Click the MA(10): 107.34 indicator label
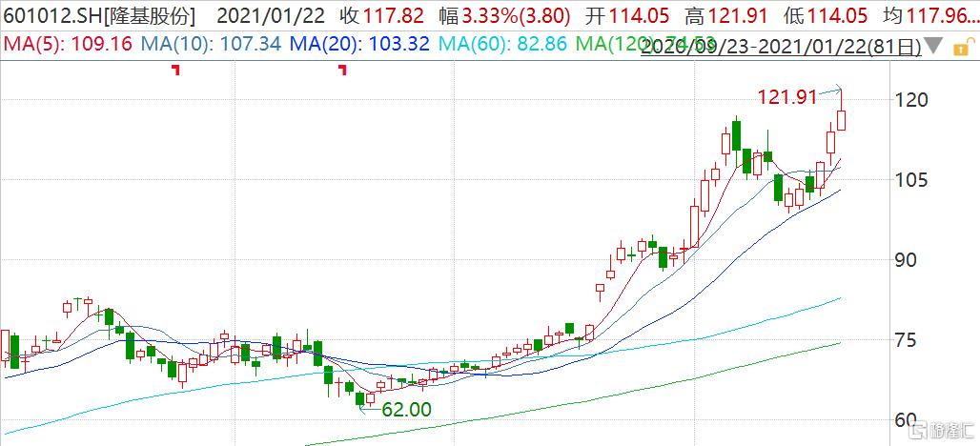 pyautogui.click(x=212, y=45)
